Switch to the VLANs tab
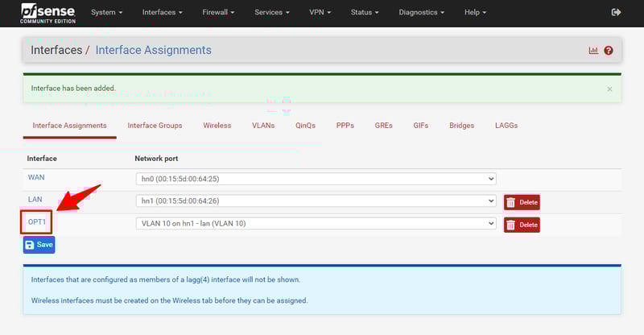Viewport: 644px width, 335px height. tap(263, 126)
